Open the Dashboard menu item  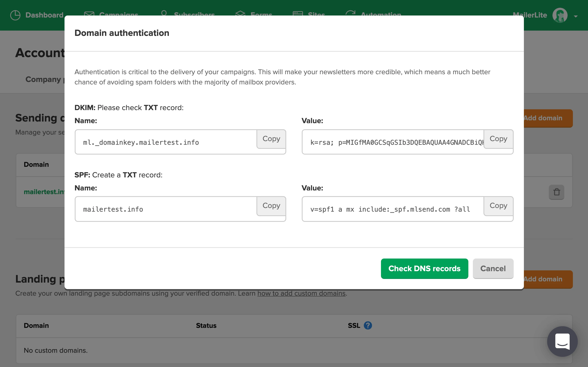44,15
